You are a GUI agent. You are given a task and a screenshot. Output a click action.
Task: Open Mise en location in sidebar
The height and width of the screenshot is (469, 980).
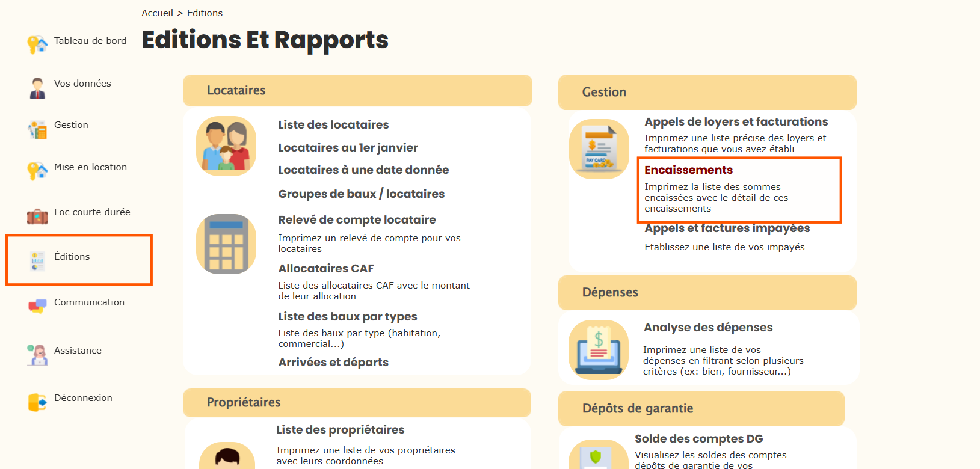[x=90, y=167]
